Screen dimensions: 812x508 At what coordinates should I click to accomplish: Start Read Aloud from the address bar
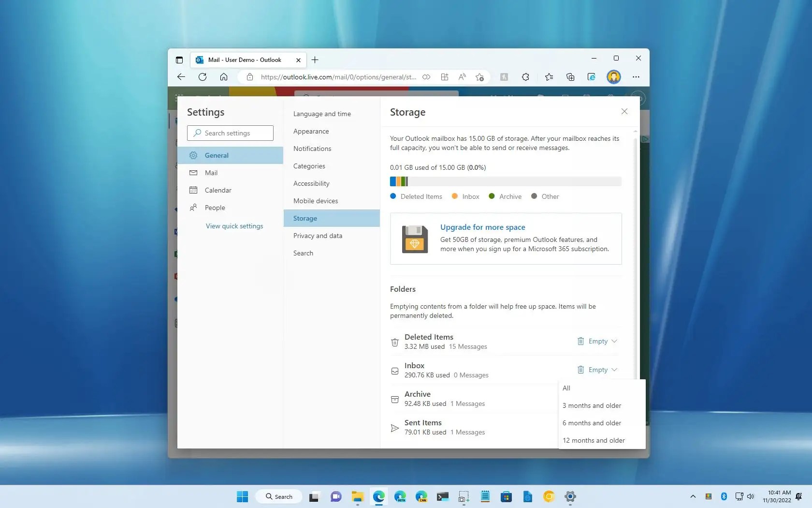tap(462, 77)
